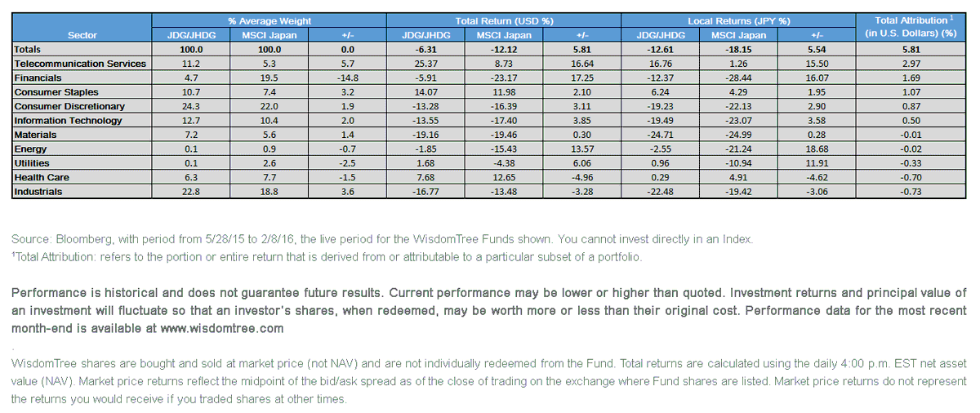The height and width of the screenshot is (413, 980).
Task: Select the Telecommunication Services row label
Action: [80, 64]
